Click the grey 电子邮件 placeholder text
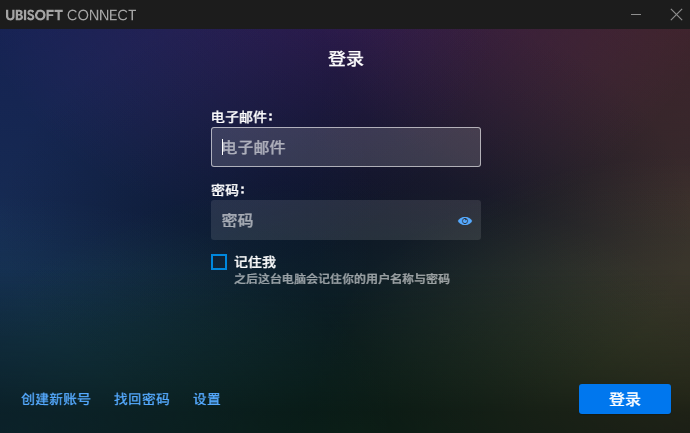This screenshot has height=433, width=690. (x=254, y=148)
